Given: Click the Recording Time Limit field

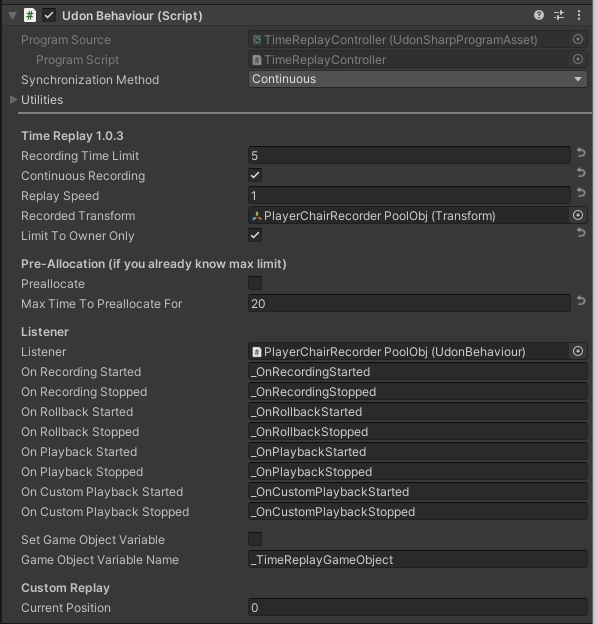Looking at the screenshot, I should pyautogui.click(x=409, y=156).
